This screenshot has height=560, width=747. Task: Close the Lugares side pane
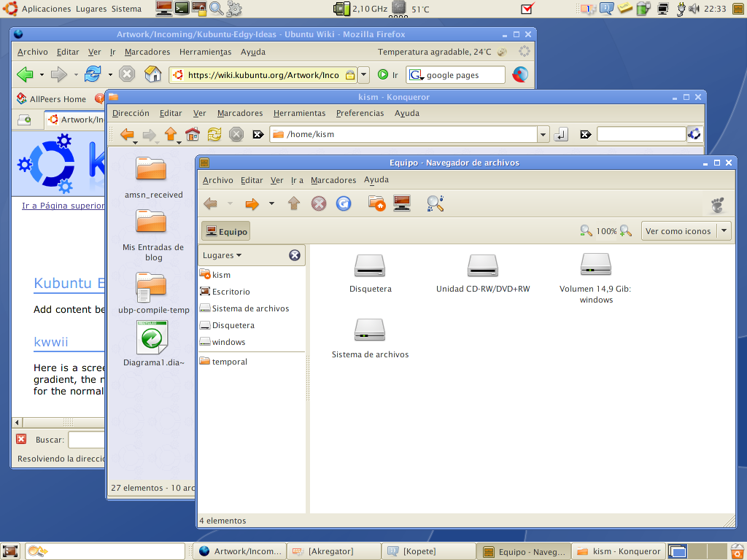click(x=295, y=255)
